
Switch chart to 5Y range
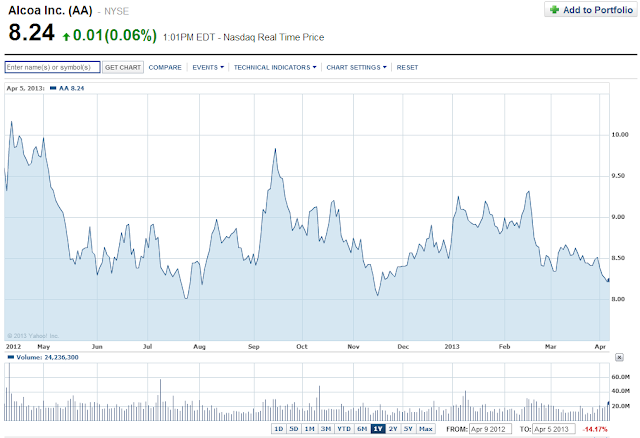(409, 429)
